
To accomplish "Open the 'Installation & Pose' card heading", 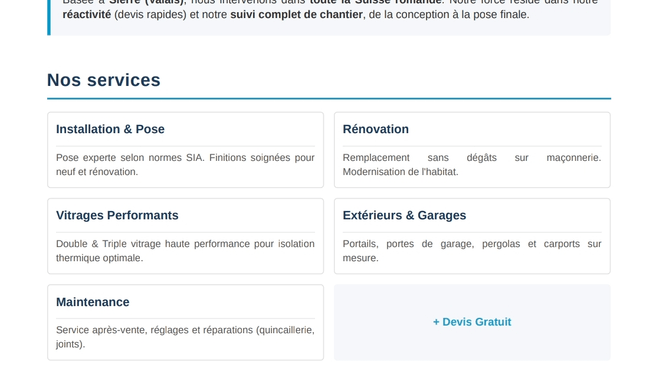I will click(x=110, y=129).
